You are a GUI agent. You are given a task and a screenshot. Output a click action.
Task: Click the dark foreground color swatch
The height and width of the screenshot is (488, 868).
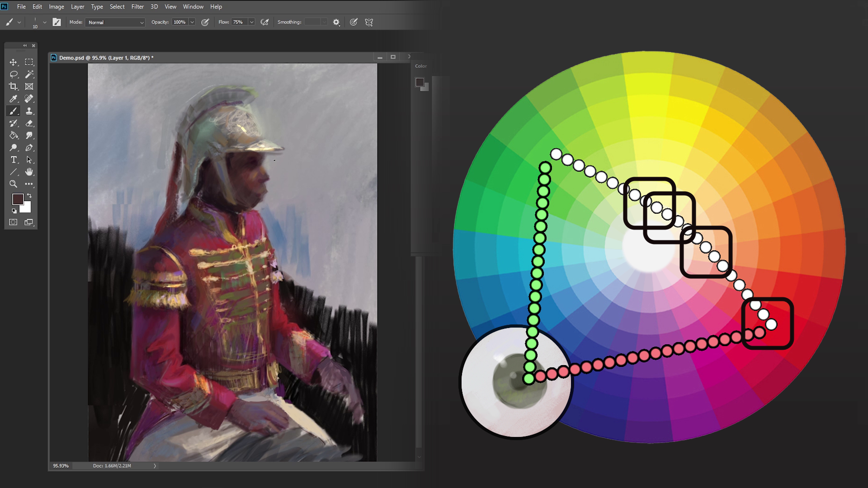(19, 199)
